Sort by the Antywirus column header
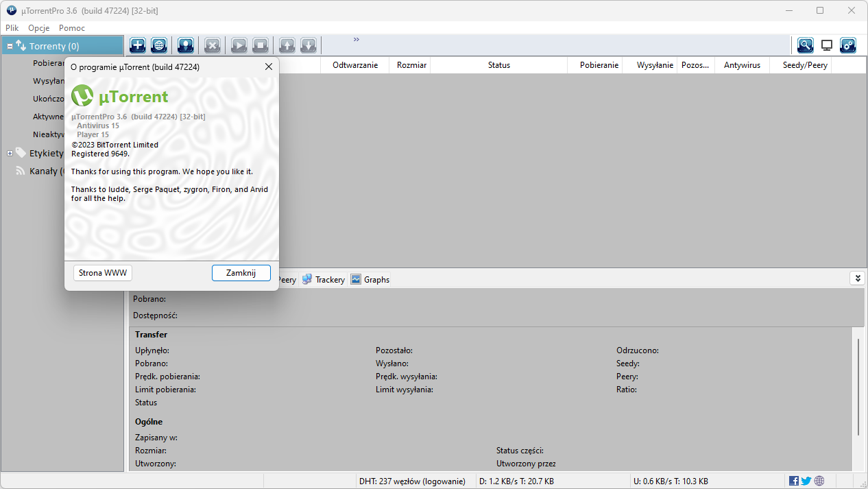The width and height of the screenshot is (868, 489). click(x=743, y=65)
